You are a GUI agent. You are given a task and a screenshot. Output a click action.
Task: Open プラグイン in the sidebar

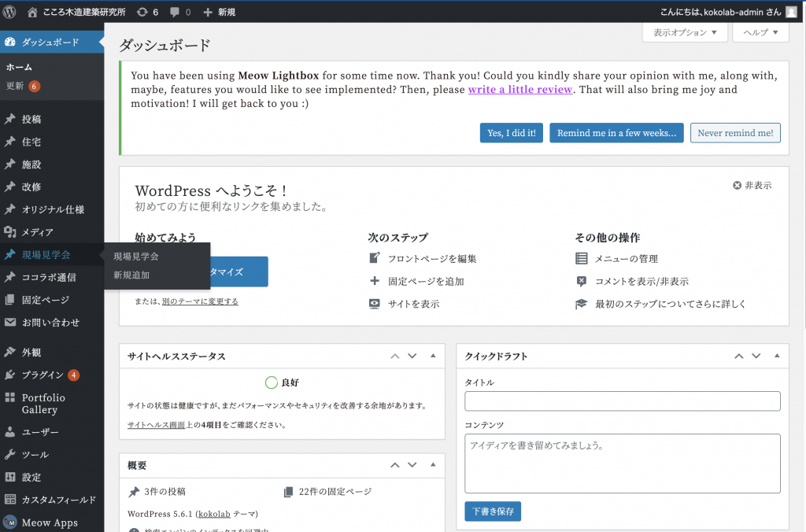point(43,375)
